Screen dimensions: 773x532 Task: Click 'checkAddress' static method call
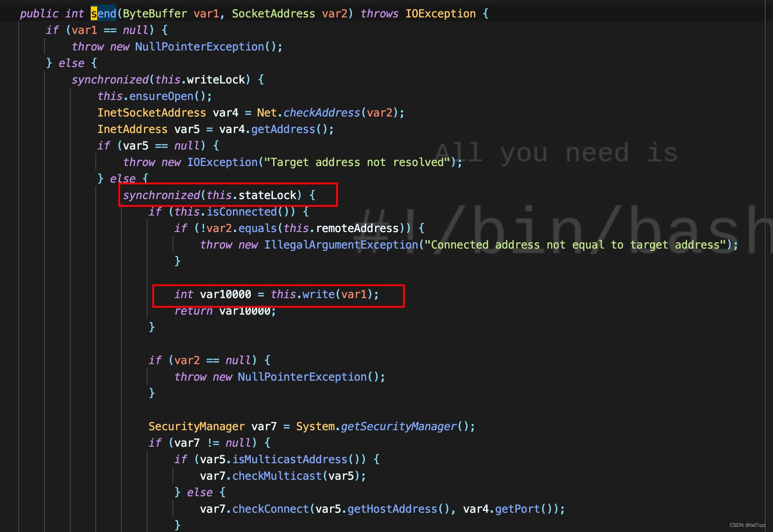point(322,113)
